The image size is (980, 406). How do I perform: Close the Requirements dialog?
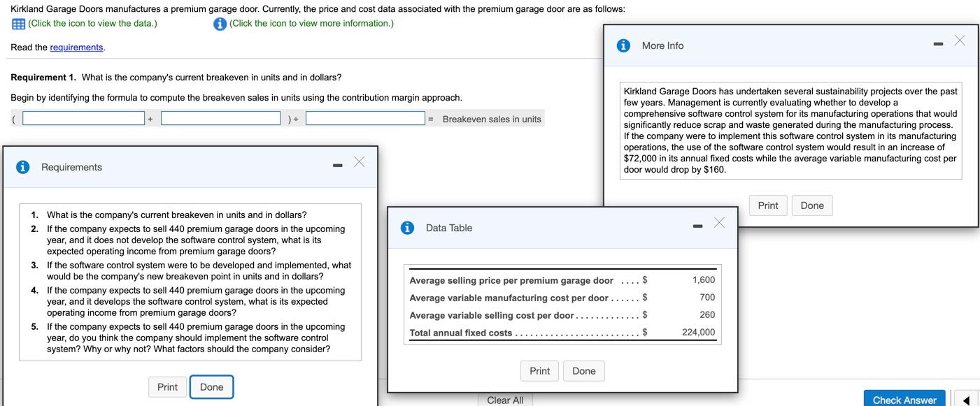[359, 162]
